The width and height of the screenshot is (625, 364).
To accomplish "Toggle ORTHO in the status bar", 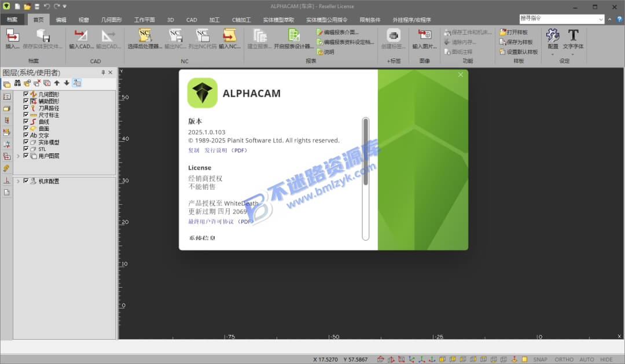I will [564, 359].
